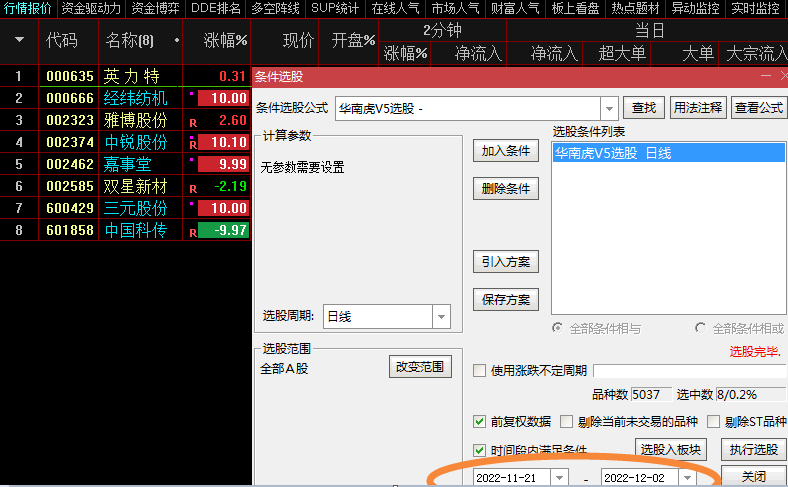This screenshot has height=487, width=788.
Task: Sort by the 现价 column header
Action: point(298,40)
